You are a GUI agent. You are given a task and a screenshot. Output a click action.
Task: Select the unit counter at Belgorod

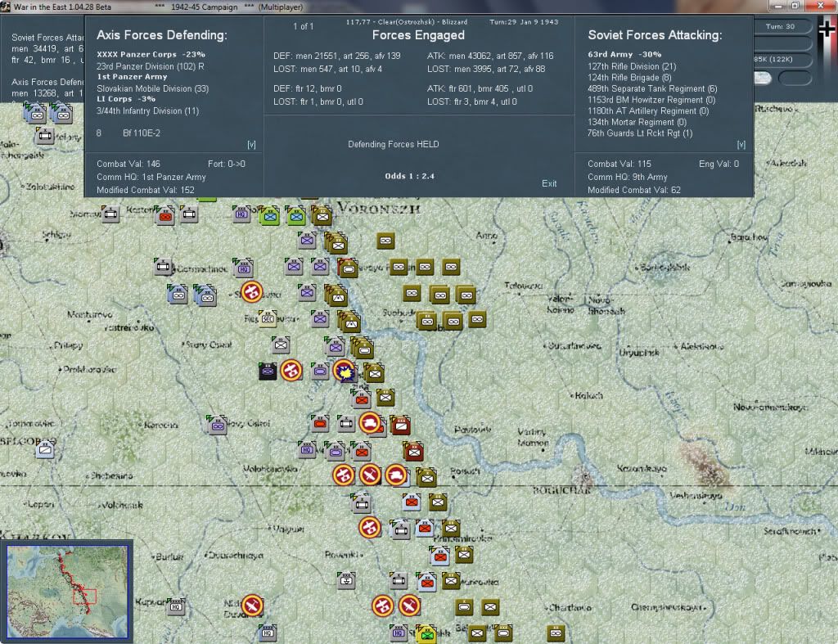click(46, 449)
